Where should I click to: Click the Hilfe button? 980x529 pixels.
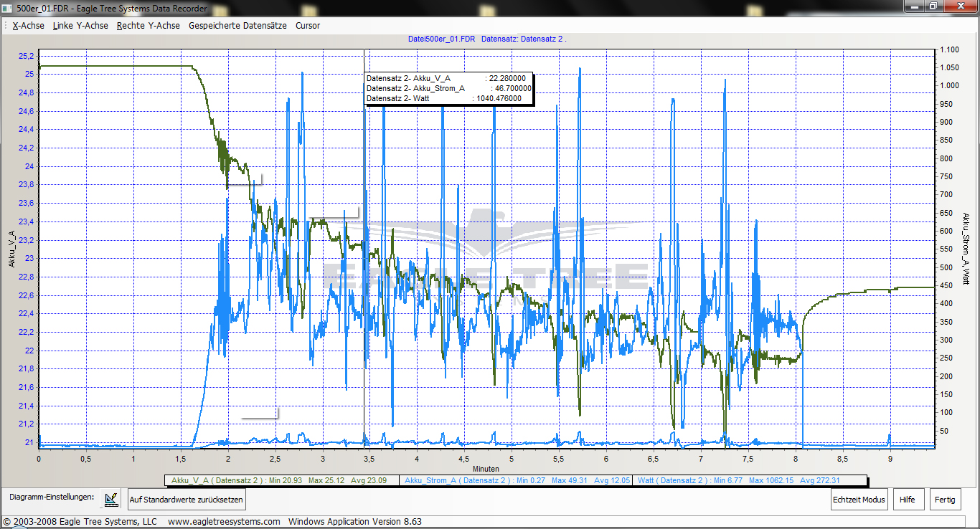pyautogui.click(x=907, y=500)
